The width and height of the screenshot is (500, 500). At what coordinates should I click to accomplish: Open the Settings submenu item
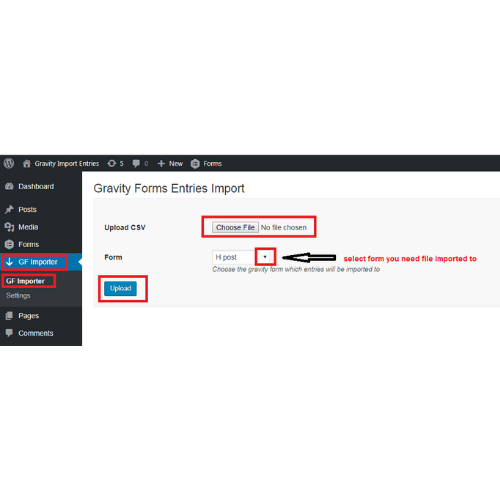coord(18,295)
